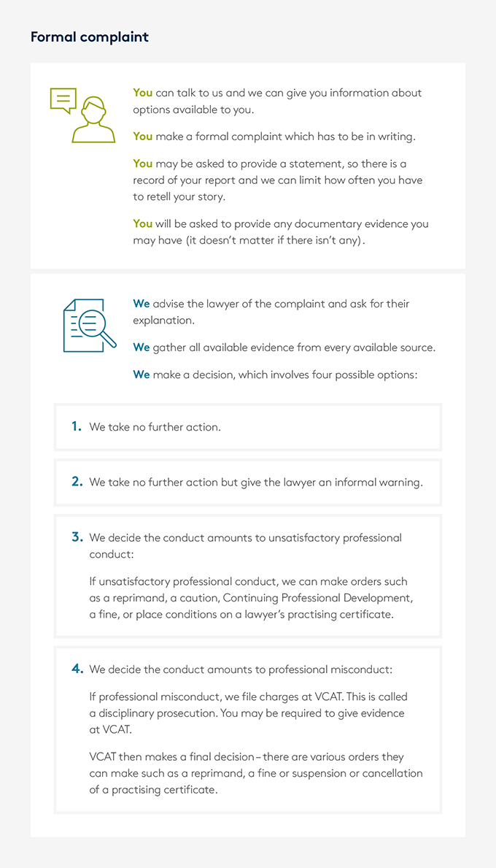Image resolution: width=496 pixels, height=868 pixels.
Task: Select option 1 'We take no further action'
Action: tap(248, 427)
